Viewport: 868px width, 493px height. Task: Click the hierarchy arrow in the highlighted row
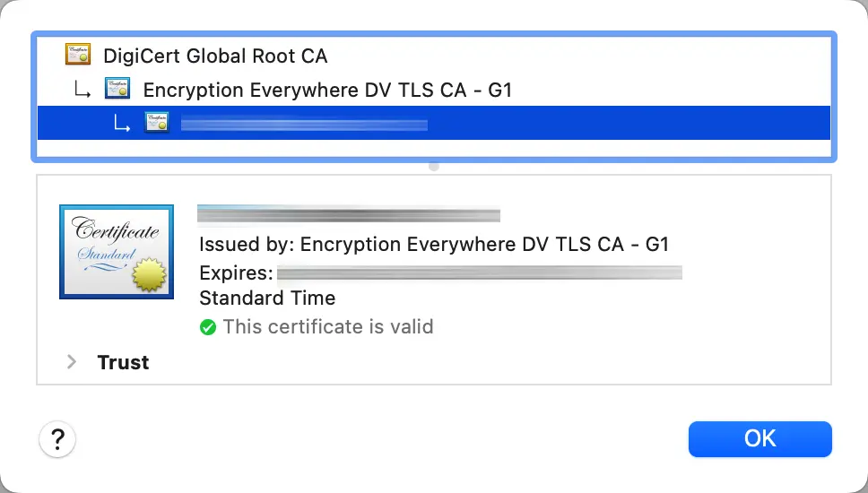122,124
